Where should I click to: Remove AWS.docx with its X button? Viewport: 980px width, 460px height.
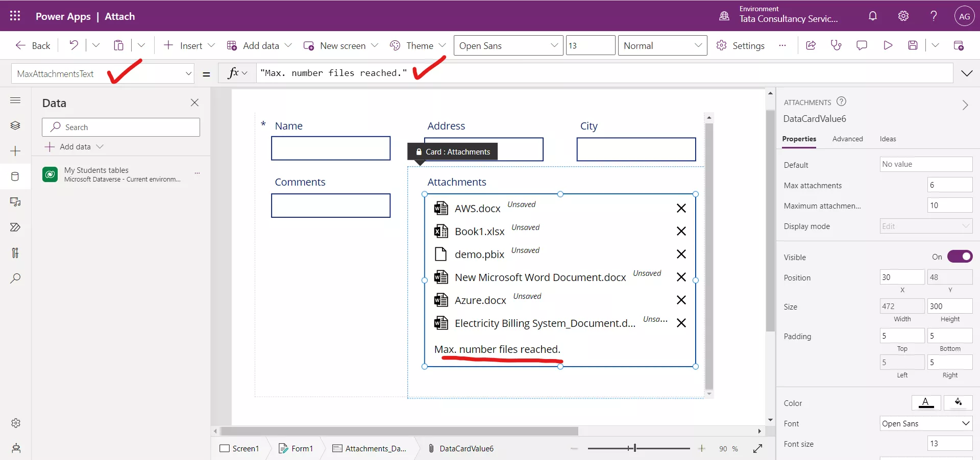(681, 208)
